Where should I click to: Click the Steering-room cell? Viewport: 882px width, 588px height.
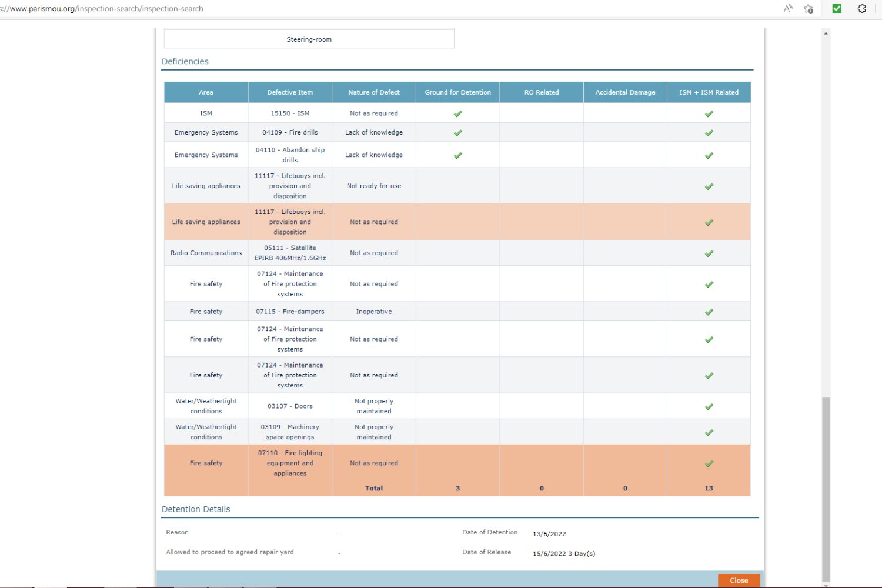(x=309, y=39)
